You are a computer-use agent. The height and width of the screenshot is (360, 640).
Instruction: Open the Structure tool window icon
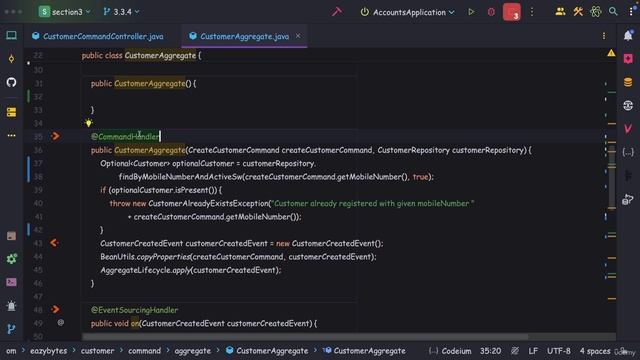11,112
